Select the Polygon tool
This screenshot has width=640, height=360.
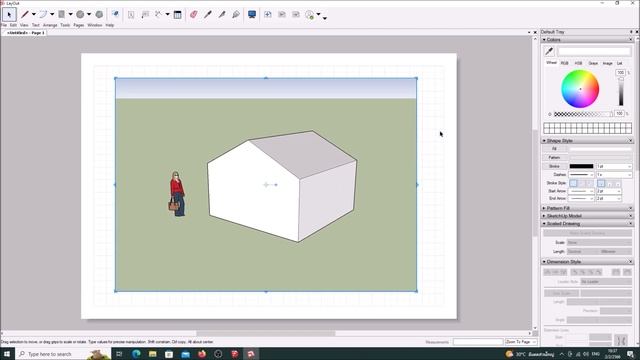(x=99, y=15)
